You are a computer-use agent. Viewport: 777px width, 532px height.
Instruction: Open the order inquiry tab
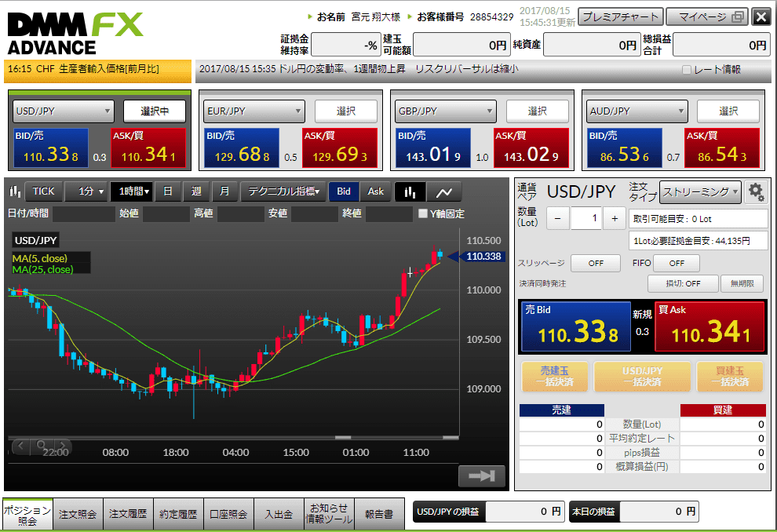pos(78,514)
